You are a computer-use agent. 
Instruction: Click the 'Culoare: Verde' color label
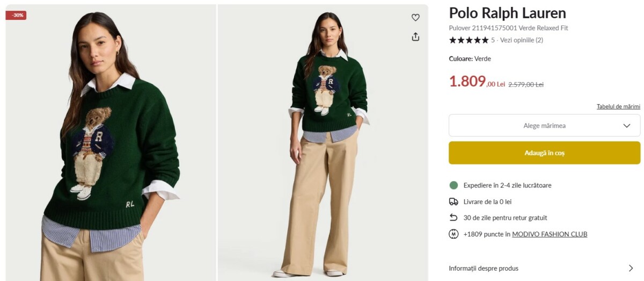pos(470,59)
